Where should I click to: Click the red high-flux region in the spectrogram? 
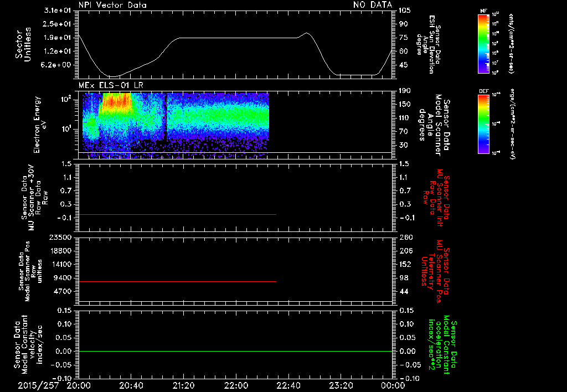click(116, 101)
